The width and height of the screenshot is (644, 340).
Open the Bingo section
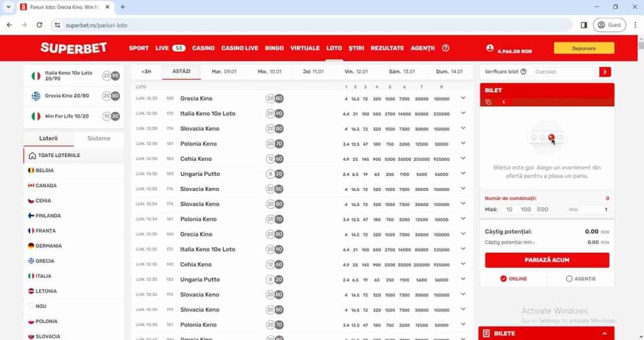pyautogui.click(x=274, y=48)
